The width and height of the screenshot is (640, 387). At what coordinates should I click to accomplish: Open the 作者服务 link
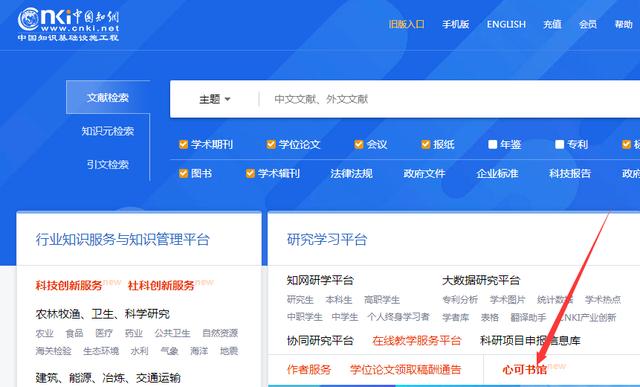coord(309,370)
